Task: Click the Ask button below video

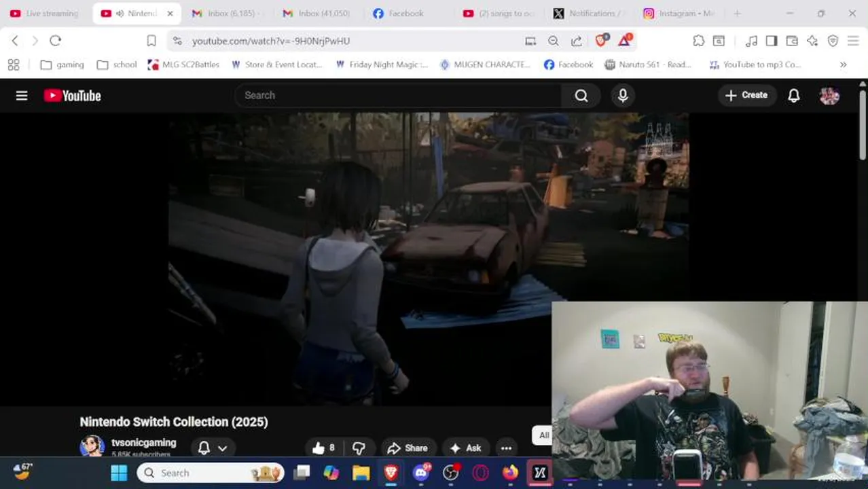Action: [465, 448]
